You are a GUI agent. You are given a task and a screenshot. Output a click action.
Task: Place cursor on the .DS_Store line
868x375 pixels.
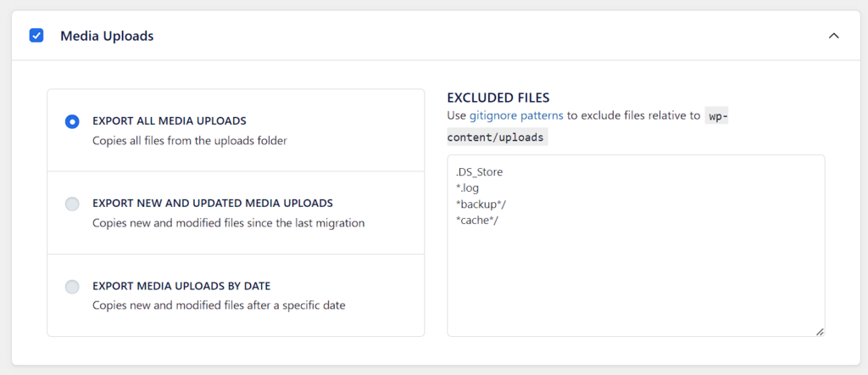point(479,172)
